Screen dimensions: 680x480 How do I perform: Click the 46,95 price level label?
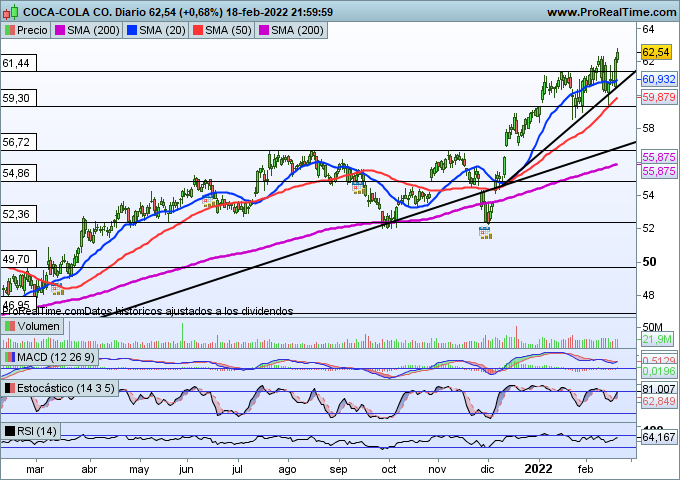coord(19,304)
